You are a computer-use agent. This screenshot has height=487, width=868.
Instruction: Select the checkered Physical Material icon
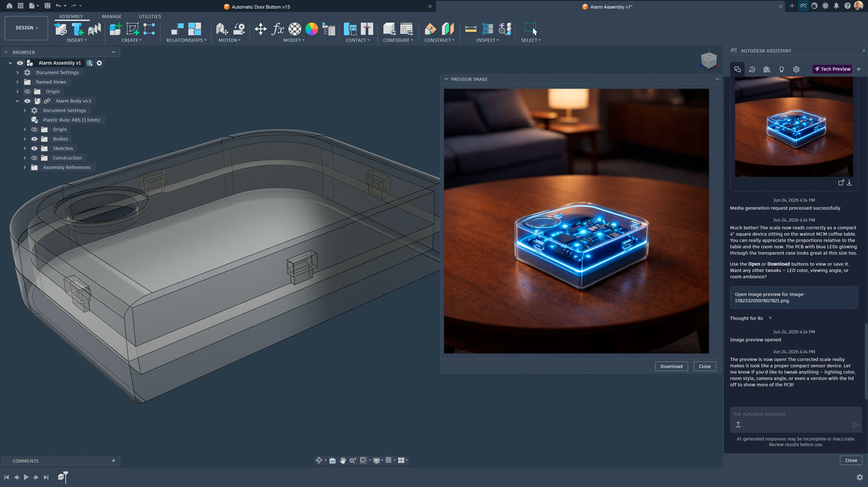pyautogui.click(x=295, y=29)
